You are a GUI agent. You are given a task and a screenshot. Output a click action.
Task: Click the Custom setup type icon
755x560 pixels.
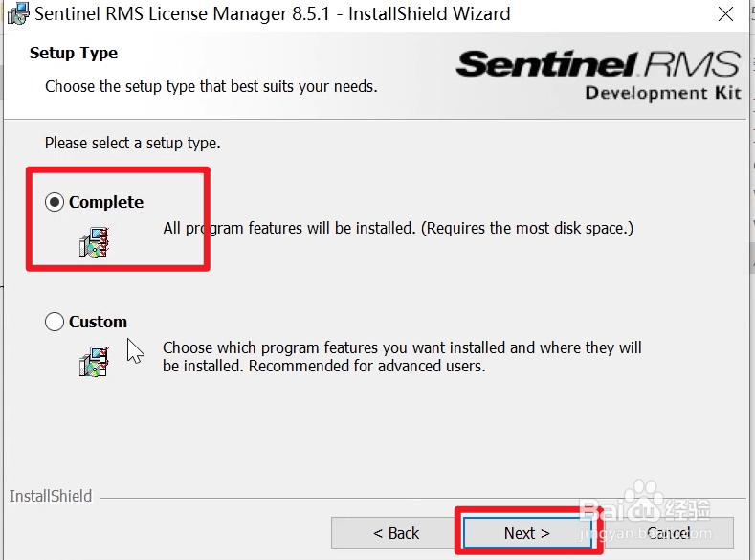click(x=94, y=360)
